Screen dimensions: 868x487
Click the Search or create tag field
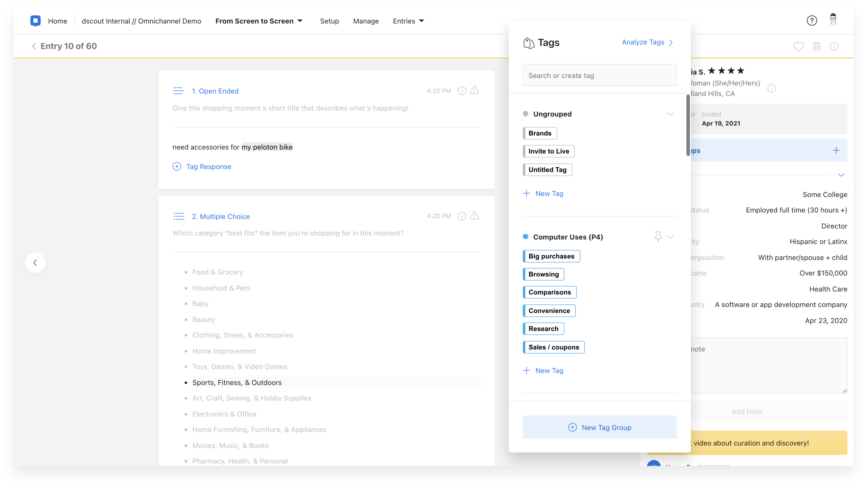(600, 75)
